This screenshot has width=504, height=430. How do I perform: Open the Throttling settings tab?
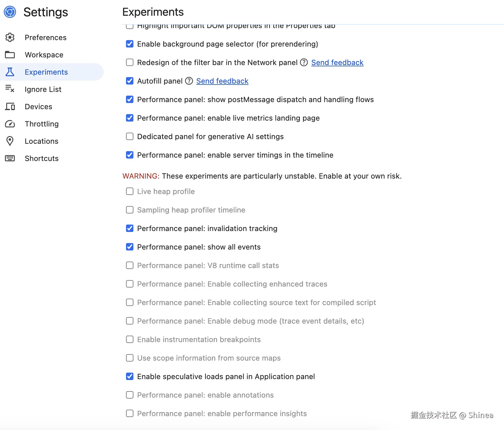(42, 124)
